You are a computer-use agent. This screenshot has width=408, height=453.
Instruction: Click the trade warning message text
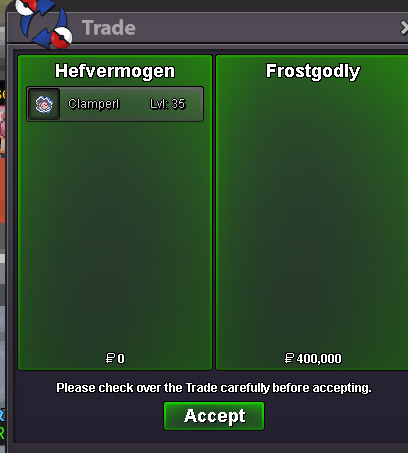pos(214,388)
